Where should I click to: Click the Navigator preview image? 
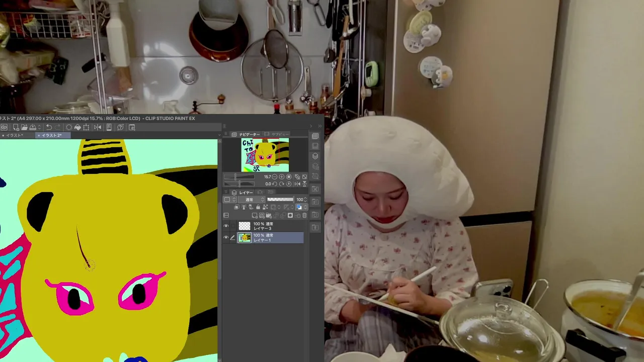(265, 155)
